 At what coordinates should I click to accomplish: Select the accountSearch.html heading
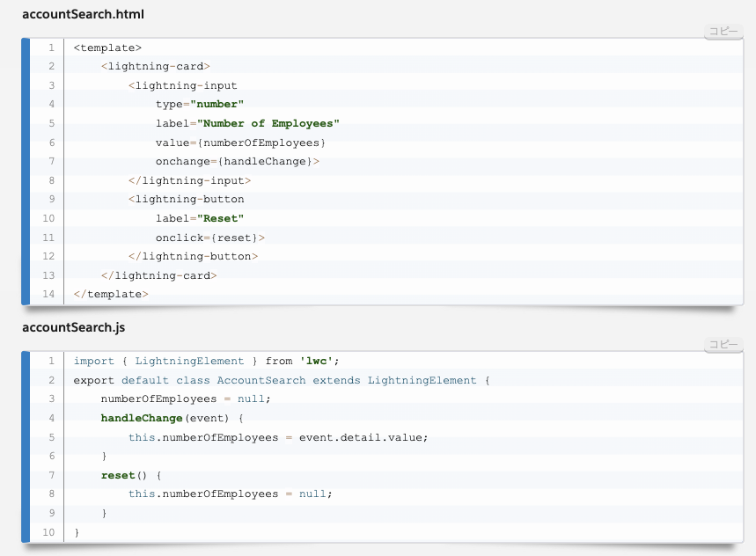click(84, 14)
